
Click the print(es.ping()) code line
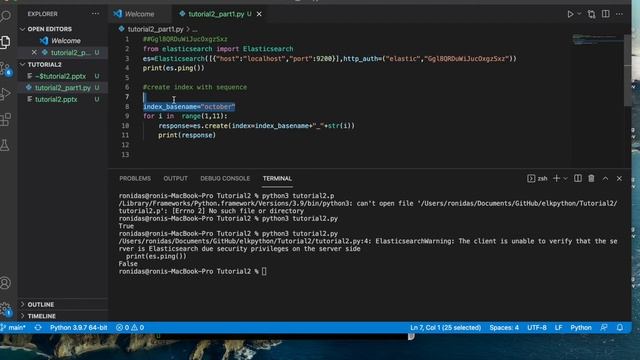point(173,68)
